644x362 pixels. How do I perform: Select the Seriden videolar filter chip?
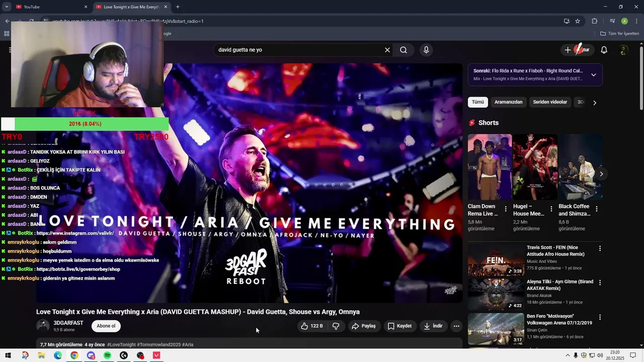(x=550, y=102)
